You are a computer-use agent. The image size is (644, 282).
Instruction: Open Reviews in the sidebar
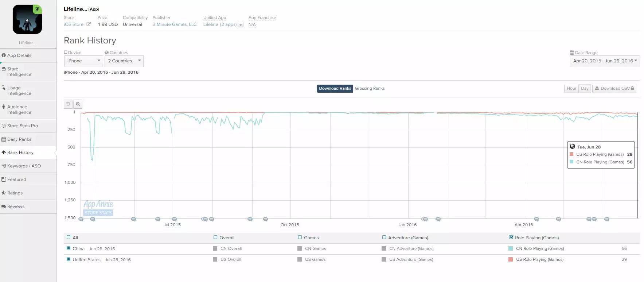pyautogui.click(x=28, y=206)
